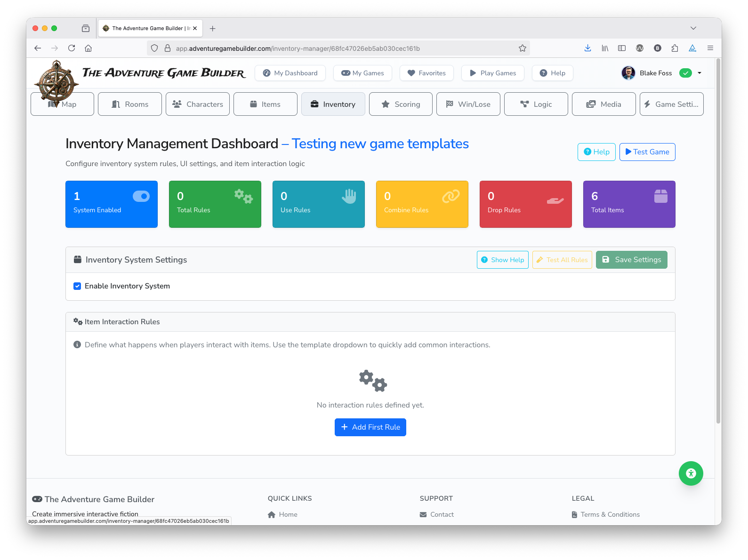The image size is (748, 560).
Task: Reload the page with the refresh icon
Action: [x=72, y=48]
